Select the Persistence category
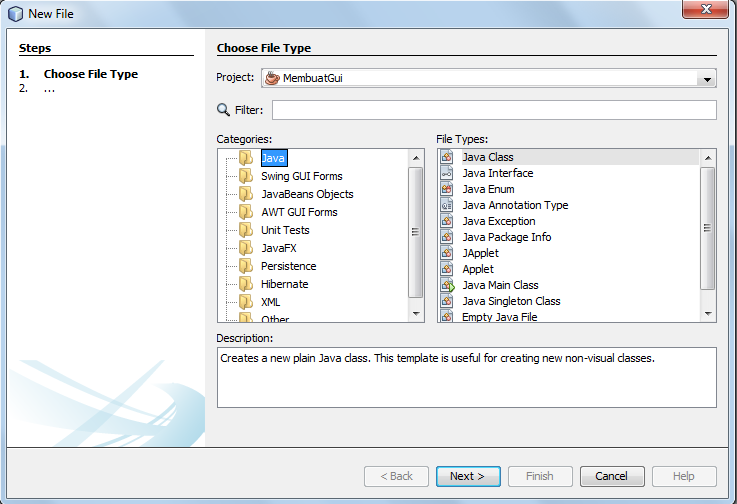Viewport: 737px width, 504px height. pos(289,266)
